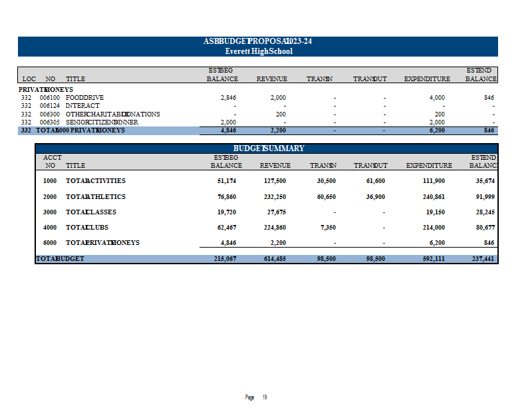Click account number 006300

tap(49, 114)
